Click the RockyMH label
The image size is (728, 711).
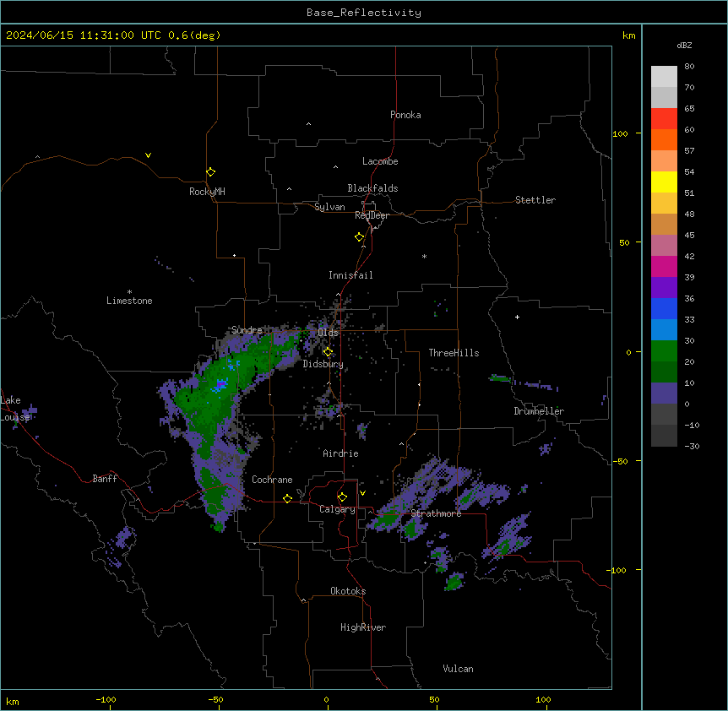point(207,192)
